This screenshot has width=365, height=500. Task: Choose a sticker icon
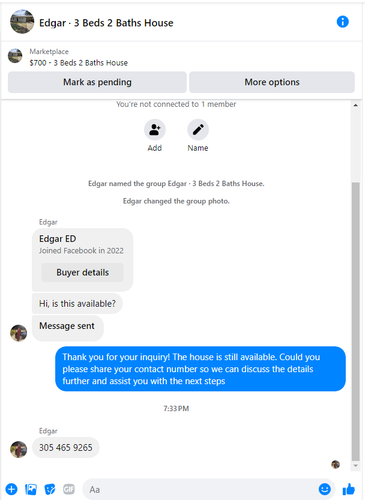(x=50, y=489)
